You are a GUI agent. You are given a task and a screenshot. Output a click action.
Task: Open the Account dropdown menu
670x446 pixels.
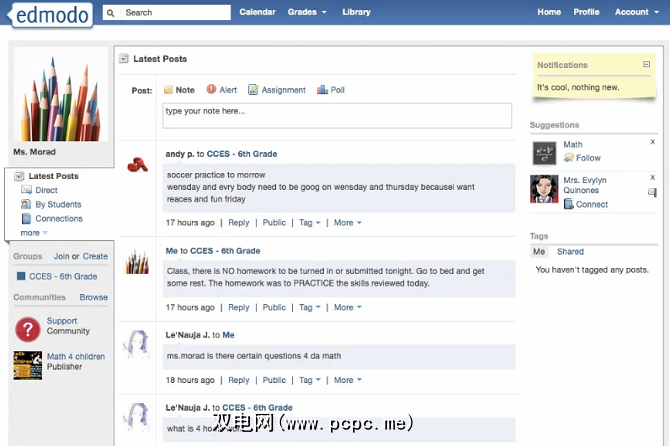(x=637, y=12)
